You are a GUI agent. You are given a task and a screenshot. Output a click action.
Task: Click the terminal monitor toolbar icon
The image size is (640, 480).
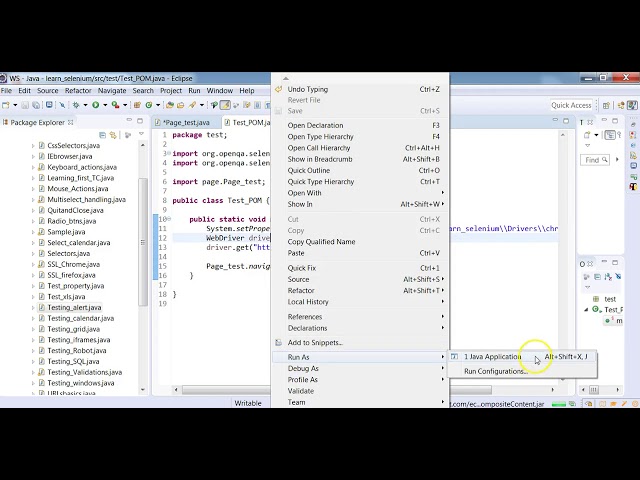(49, 104)
